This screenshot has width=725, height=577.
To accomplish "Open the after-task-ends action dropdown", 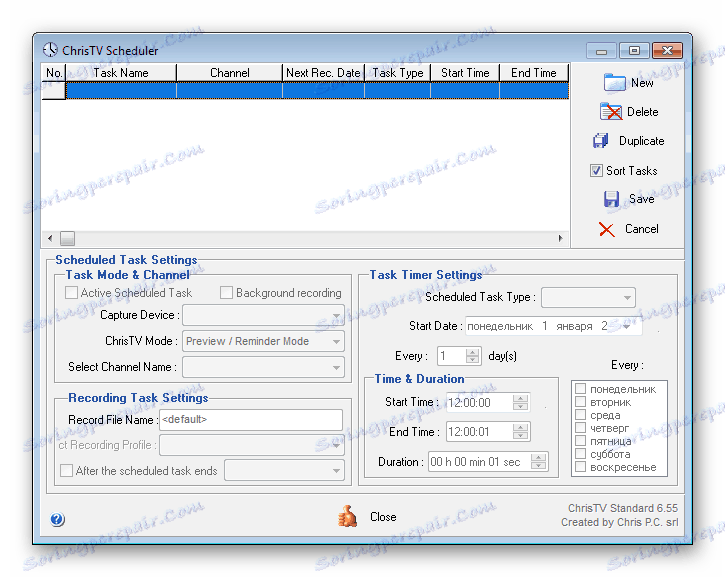I will point(284,471).
